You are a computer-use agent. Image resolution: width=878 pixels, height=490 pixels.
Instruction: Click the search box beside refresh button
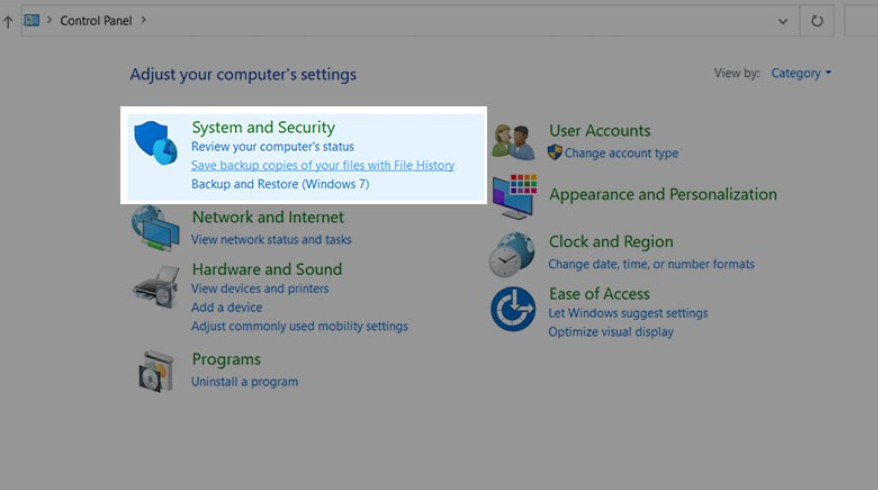[x=861, y=20]
